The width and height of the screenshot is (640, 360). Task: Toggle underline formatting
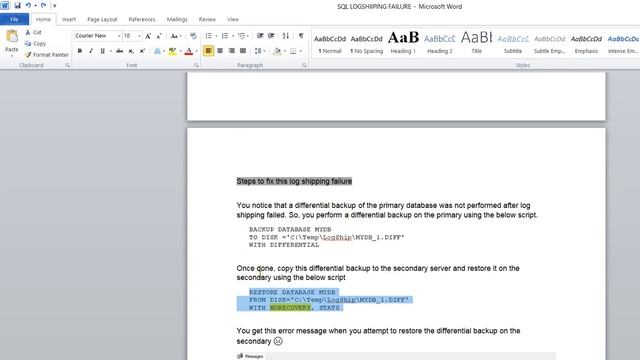[x=102, y=51]
